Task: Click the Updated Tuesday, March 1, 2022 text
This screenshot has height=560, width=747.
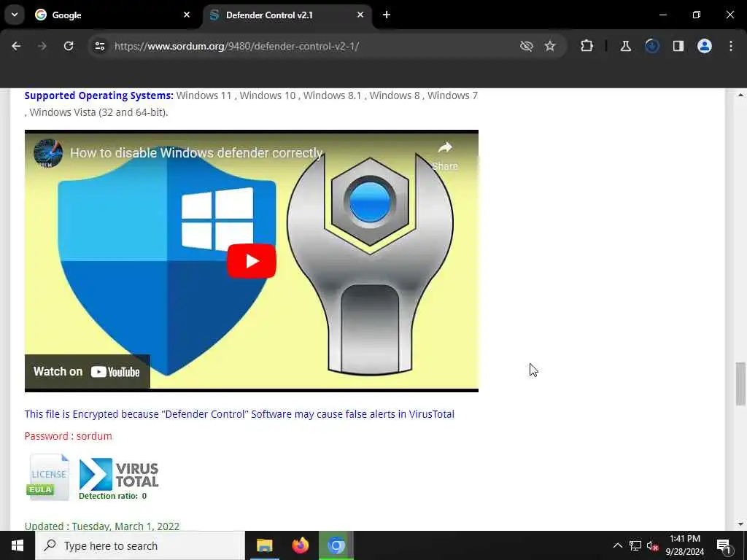Action: coord(102,526)
